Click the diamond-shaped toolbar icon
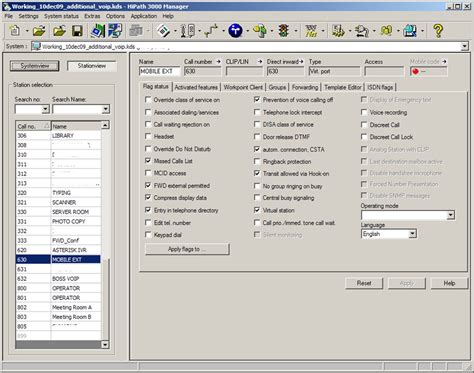Image resolution: width=474 pixels, height=373 pixels. pos(163,31)
